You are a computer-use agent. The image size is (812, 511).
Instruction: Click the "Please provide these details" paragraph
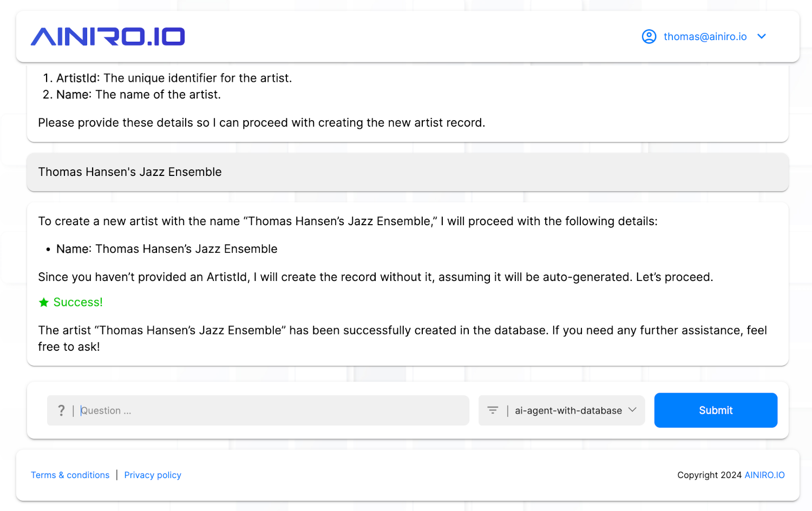click(x=261, y=123)
